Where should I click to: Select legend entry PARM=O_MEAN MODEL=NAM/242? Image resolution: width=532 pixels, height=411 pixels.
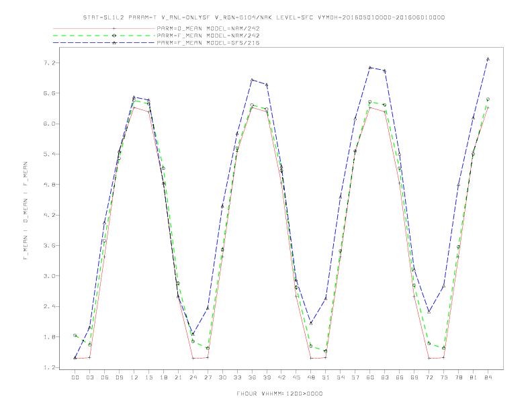(208, 28)
